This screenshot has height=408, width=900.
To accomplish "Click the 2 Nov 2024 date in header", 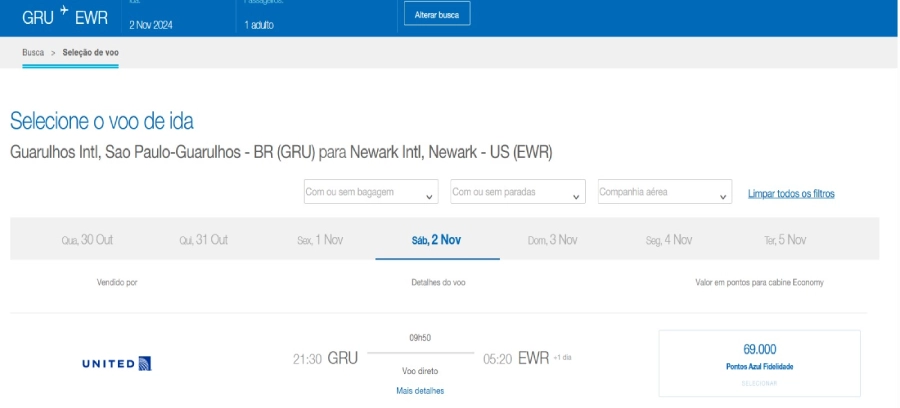I will (151, 25).
